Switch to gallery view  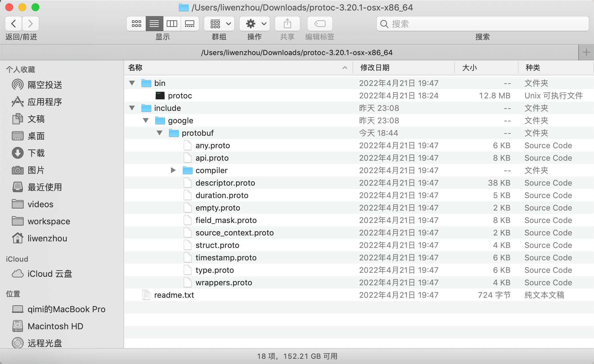coord(190,24)
